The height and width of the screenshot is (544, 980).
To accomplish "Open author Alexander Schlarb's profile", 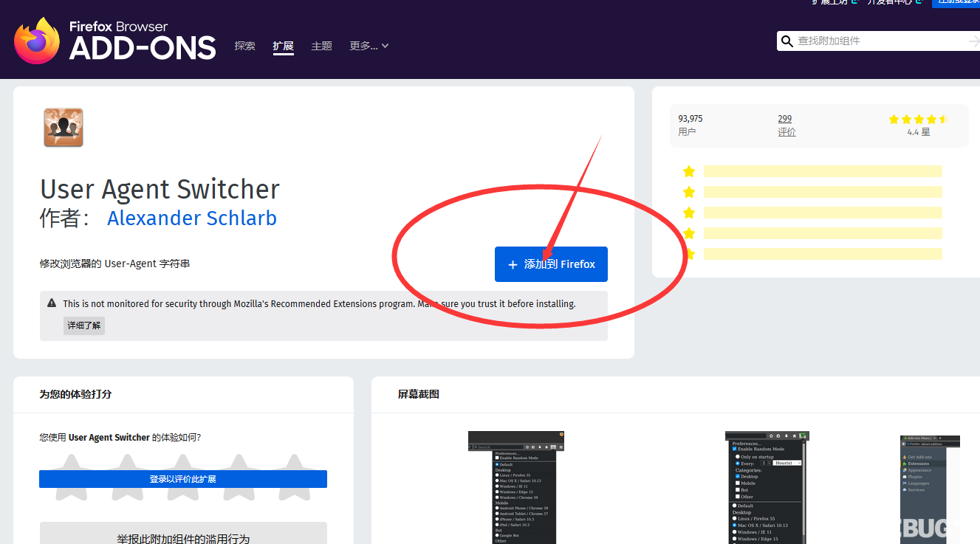I will point(192,218).
